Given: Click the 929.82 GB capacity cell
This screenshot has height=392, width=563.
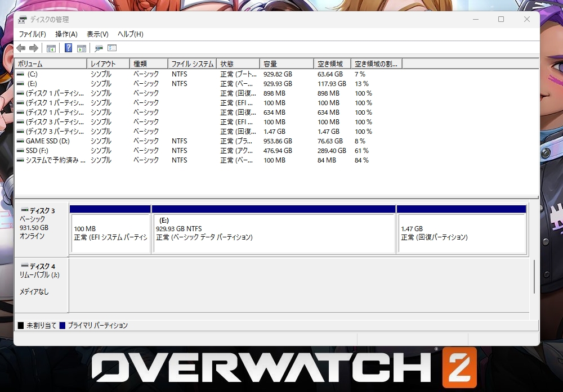Looking at the screenshot, I should (278, 74).
